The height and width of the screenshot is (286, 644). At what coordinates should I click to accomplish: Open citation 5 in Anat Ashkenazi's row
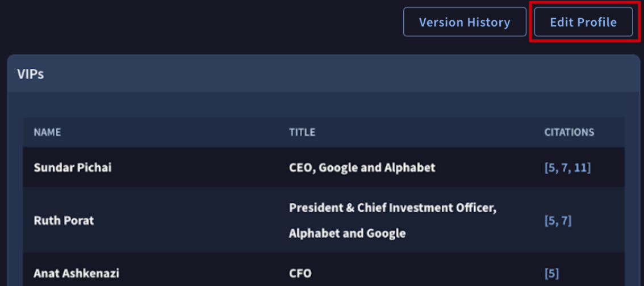coord(551,273)
